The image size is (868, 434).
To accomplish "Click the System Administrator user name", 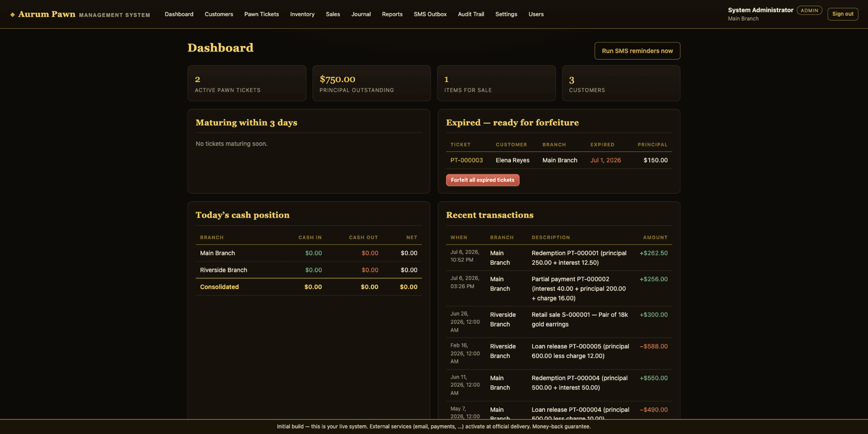I will point(761,10).
